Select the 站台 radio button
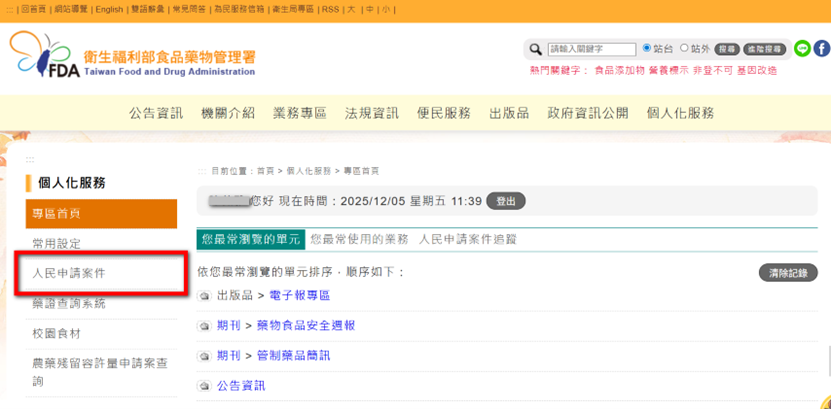Screen dimensions: 831x409 647,48
